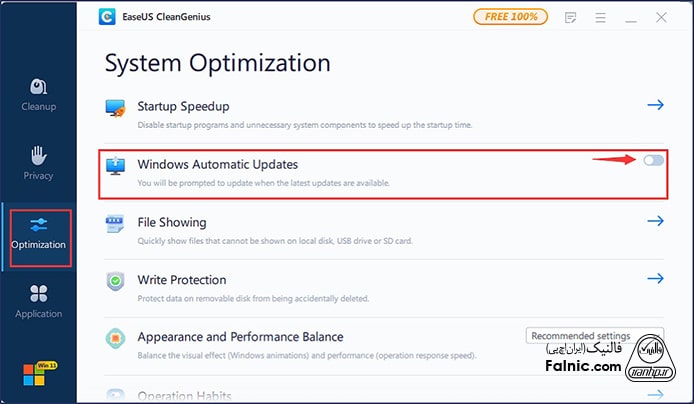Open the Cleanup section in sidebar
The height and width of the screenshot is (404, 694).
click(39, 93)
